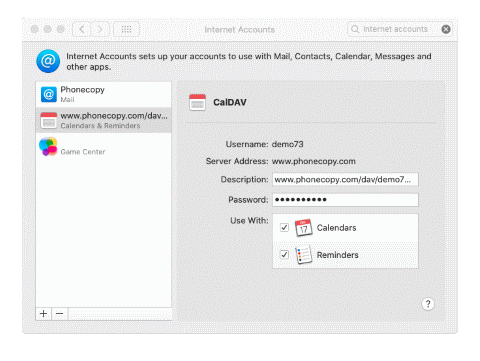Add account with the plus button
This screenshot has width=480, height=361.
pos(43,314)
